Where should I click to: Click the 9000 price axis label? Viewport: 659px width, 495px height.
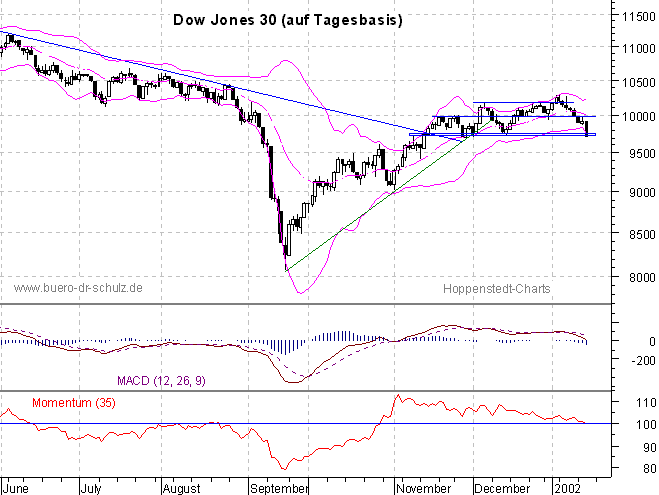[642, 192]
